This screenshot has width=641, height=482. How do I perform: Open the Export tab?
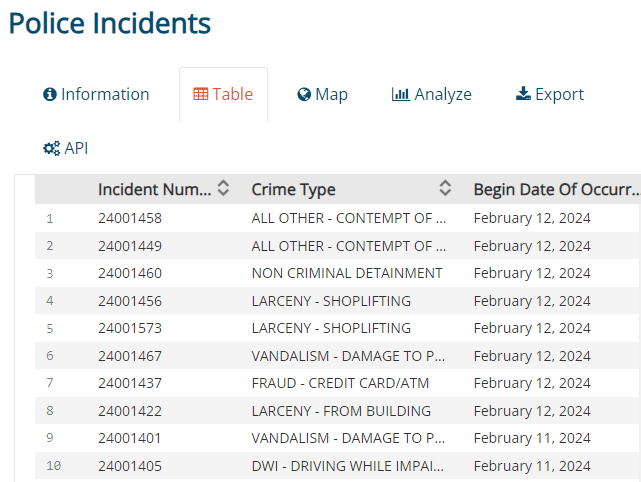[x=559, y=95]
